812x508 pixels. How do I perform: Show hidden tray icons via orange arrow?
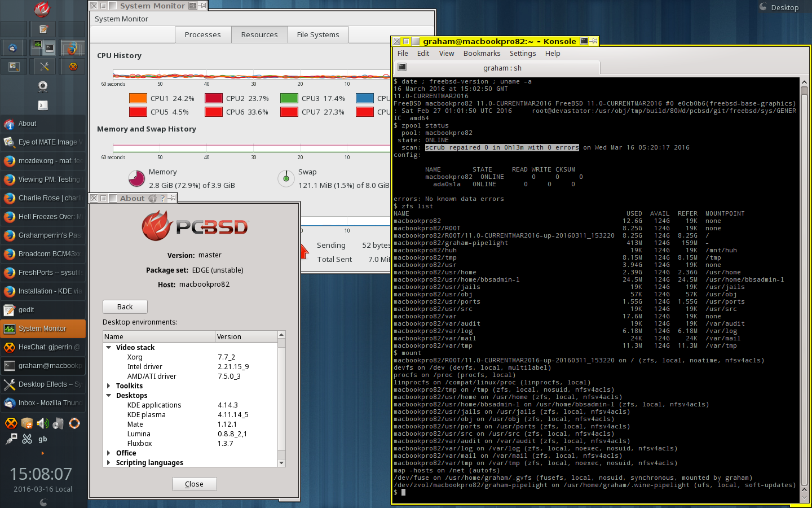[x=43, y=453]
